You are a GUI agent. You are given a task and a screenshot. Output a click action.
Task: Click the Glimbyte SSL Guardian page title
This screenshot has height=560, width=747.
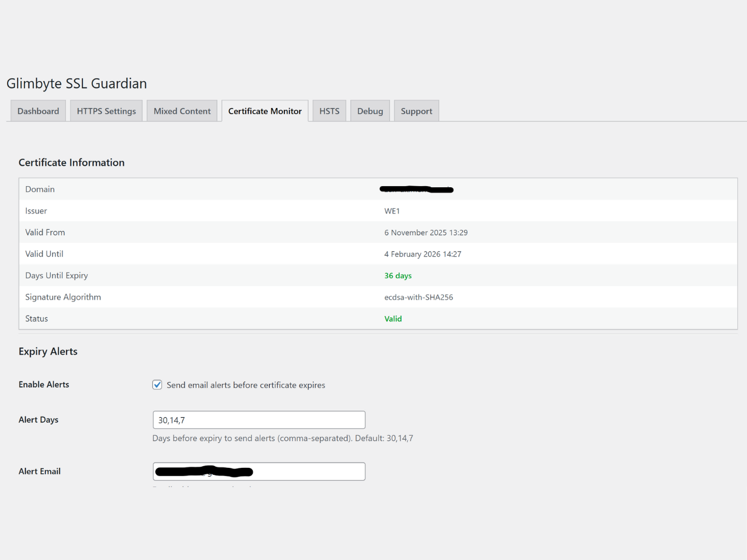(x=76, y=83)
